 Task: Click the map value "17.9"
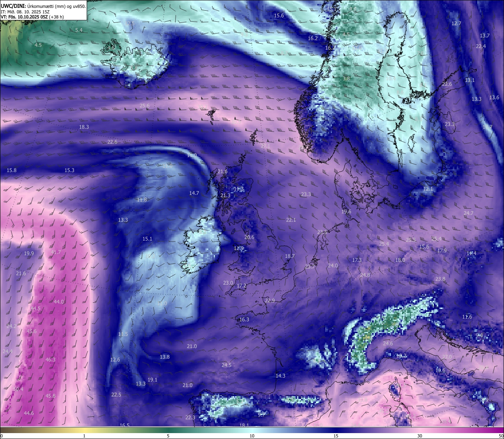[442, 251]
